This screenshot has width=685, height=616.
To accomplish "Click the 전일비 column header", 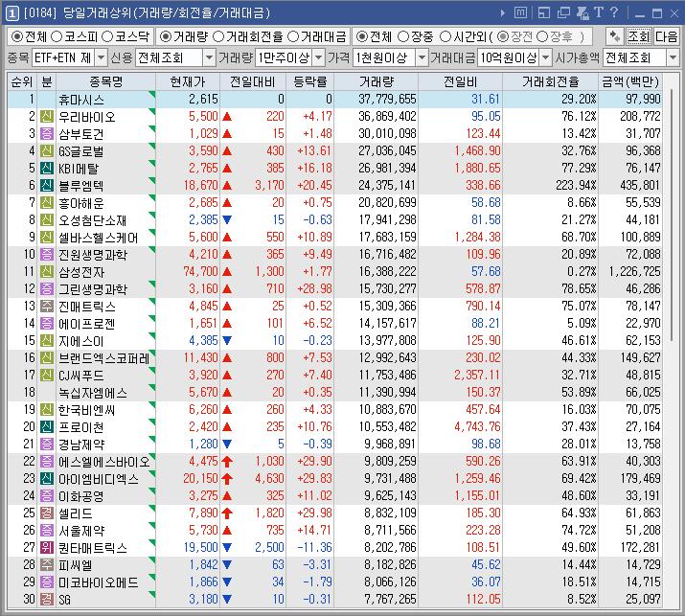I will pyautogui.click(x=460, y=81).
